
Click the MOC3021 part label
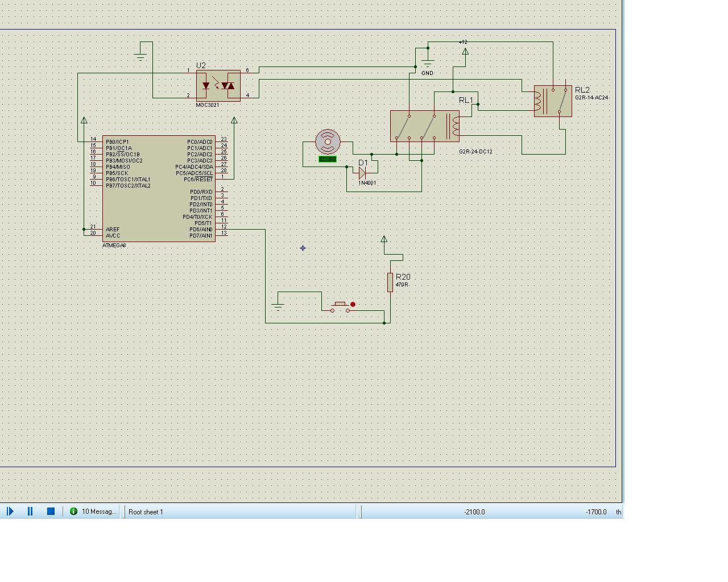[208, 105]
